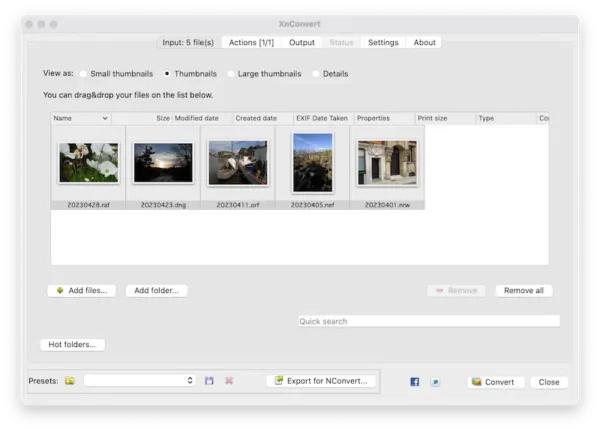Open the Twitter share icon
Viewport: 600px width, 431px height.
pyautogui.click(x=435, y=382)
